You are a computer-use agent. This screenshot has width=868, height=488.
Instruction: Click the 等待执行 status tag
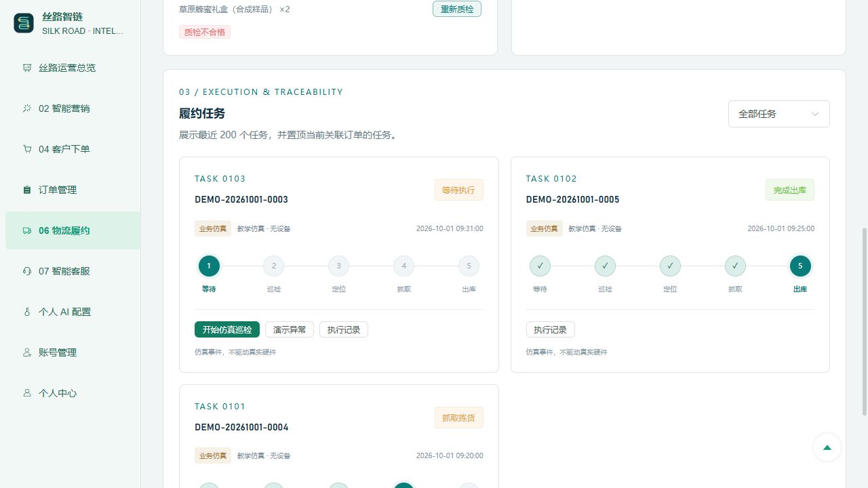pyautogui.click(x=459, y=190)
